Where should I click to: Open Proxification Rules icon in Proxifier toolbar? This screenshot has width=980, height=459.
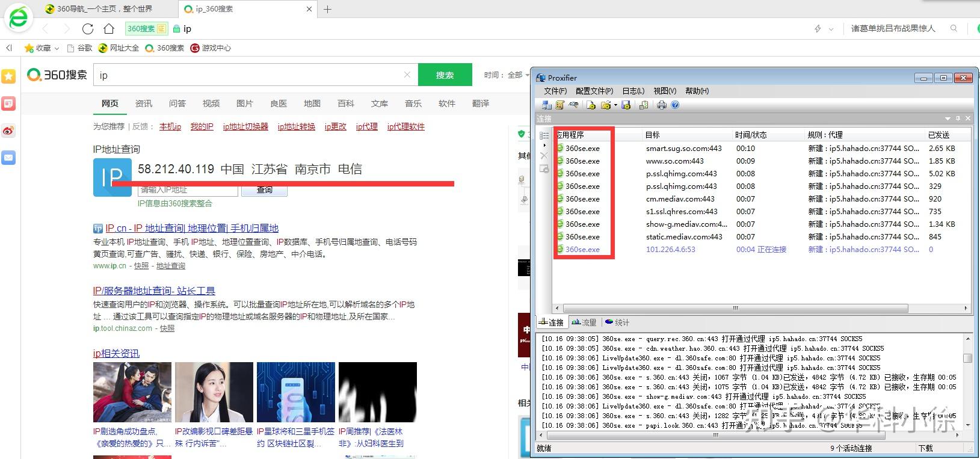560,105
